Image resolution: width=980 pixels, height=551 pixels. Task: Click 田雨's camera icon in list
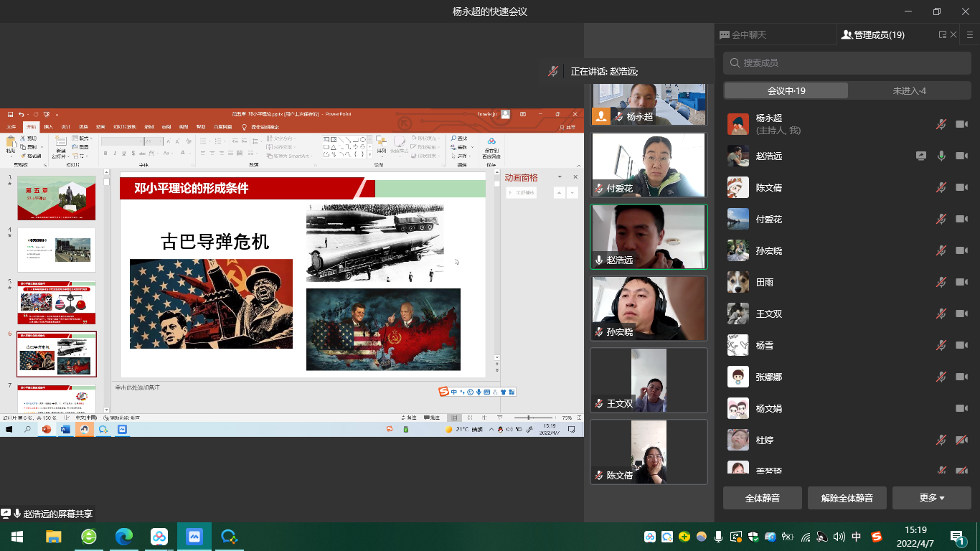(x=961, y=282)
